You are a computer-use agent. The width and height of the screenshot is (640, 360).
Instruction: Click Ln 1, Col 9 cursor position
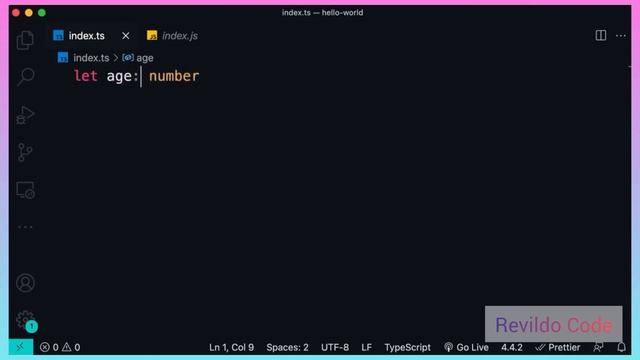tap(231, 347)
